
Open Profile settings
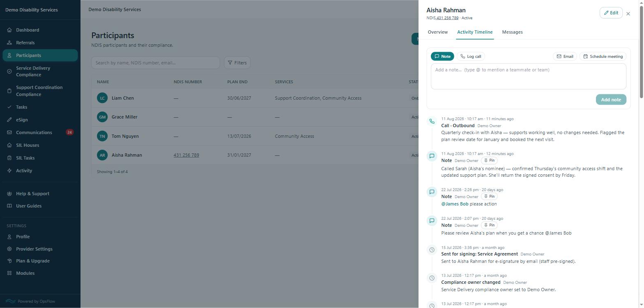[x=40, y=237]
